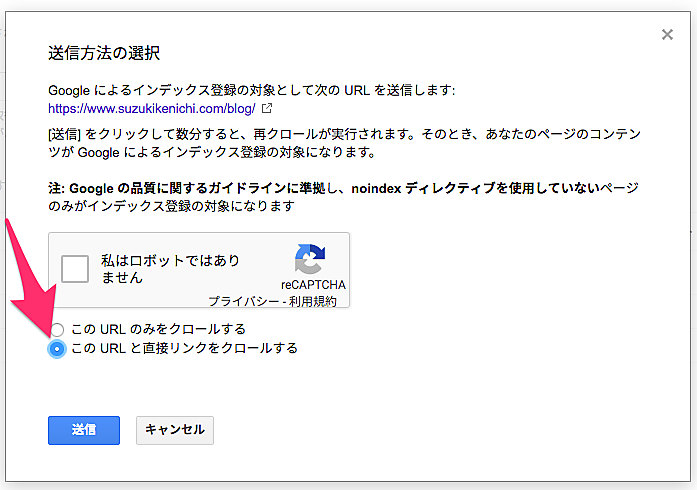This screenshot has width=697, height=490.
Task: Select the この URL と直接リンクをクロールする radio button
Action: [57, 348]
